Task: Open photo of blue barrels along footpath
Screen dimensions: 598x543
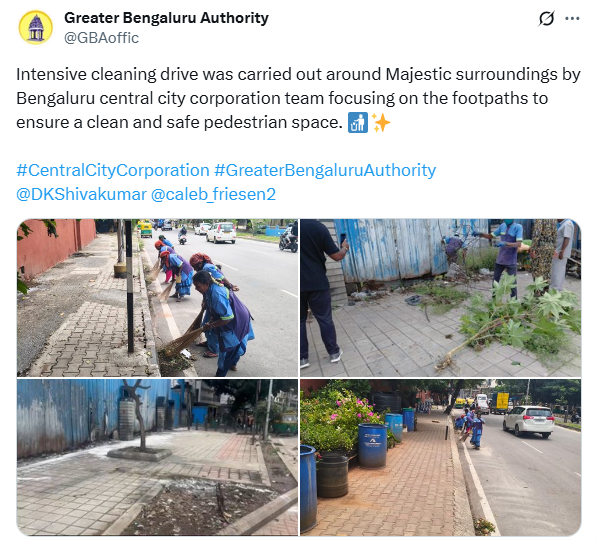Action: [x=440, y=457]
